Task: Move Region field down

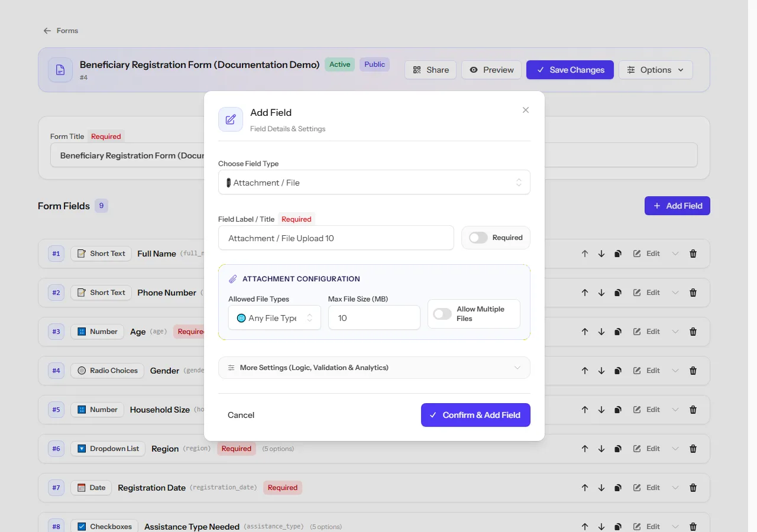Action: pos(601,449)
